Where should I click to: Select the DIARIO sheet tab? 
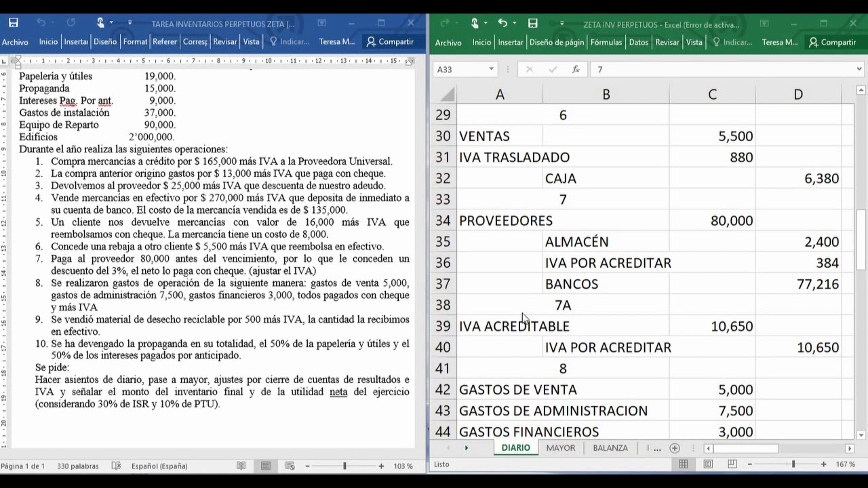pyautogui.click(x=515, y=448)
